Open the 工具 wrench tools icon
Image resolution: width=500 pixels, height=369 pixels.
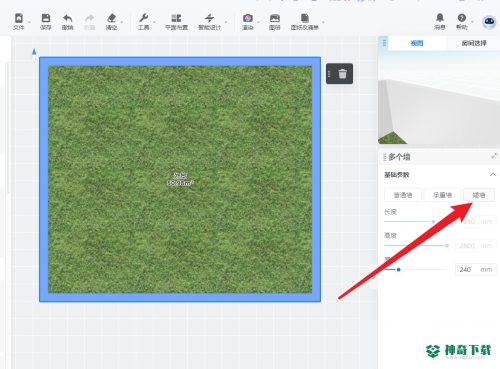pyautogui.click(x=144, y=18)
